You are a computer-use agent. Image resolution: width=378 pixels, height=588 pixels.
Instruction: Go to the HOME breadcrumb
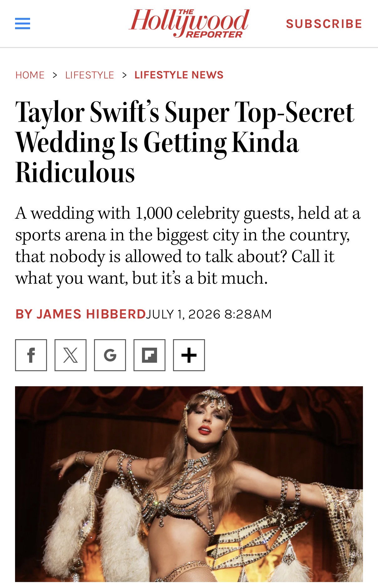point(30,75)
